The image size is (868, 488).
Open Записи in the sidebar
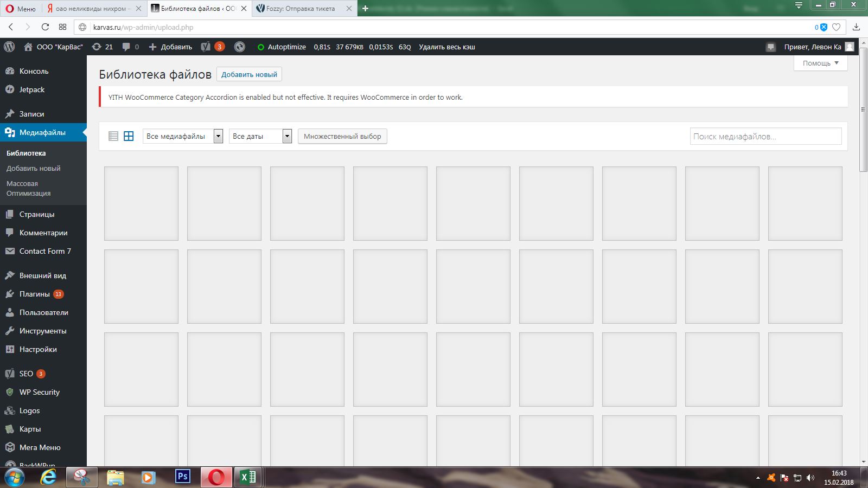(43, 114)
